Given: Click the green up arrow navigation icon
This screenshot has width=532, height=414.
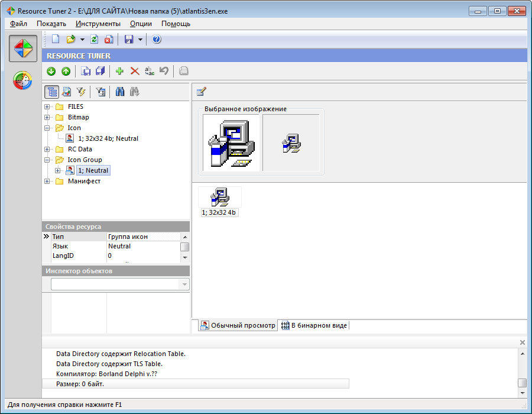Looking at the screenshot, I should pos(66,71).
